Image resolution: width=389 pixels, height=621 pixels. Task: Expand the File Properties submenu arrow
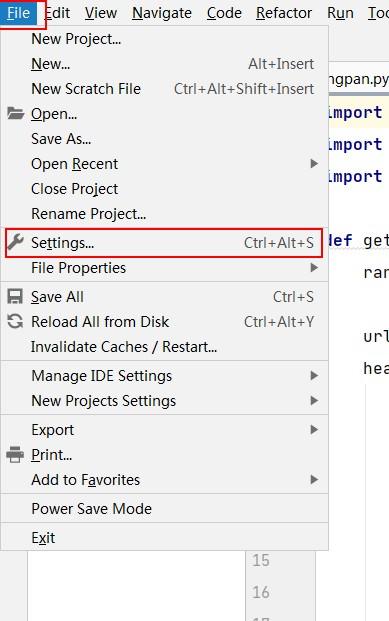click(x=314, y=268)
